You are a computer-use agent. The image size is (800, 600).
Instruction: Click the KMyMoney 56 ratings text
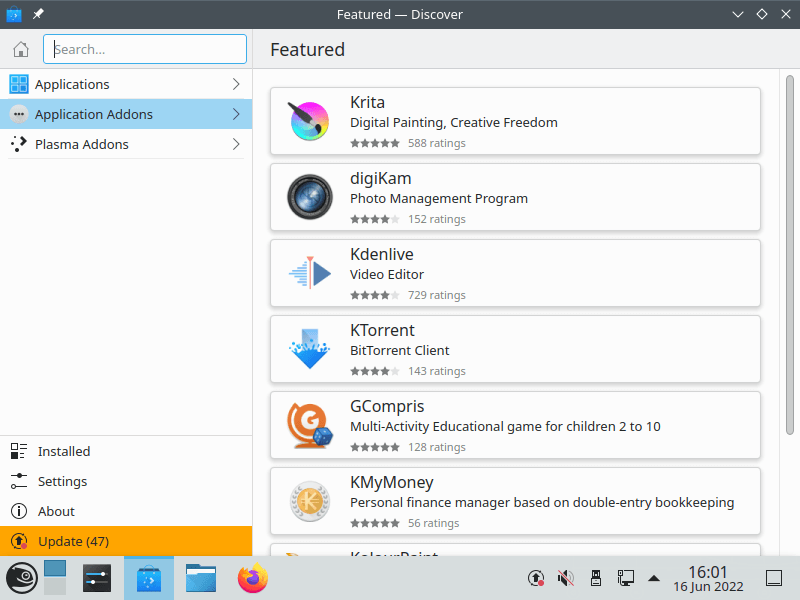click(434, 523)
